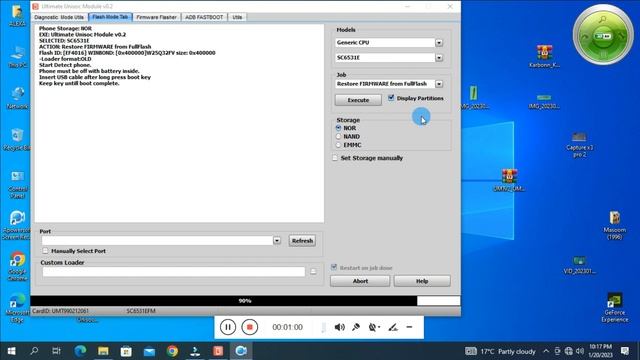Click the green round desktop widget
Screen dimensions: 640x360
pyautogui.click(x=603, y=35)
